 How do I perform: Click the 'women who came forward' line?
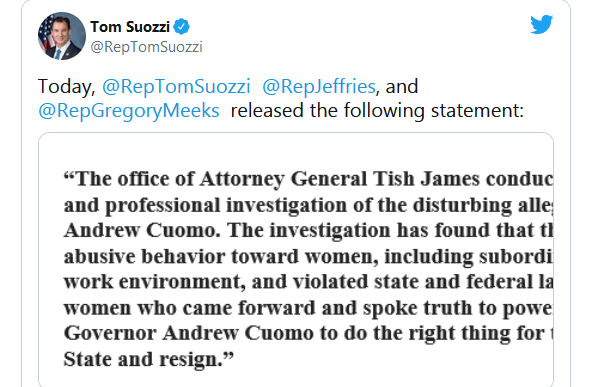(308, 308)
